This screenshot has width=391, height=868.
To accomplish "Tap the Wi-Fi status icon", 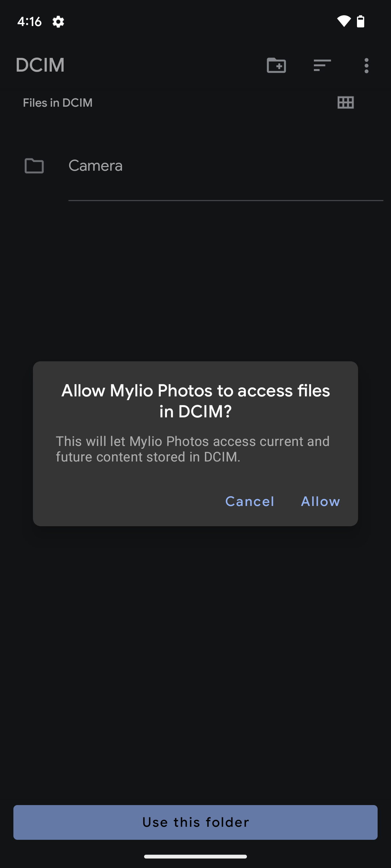I will [x=344, y=21].
